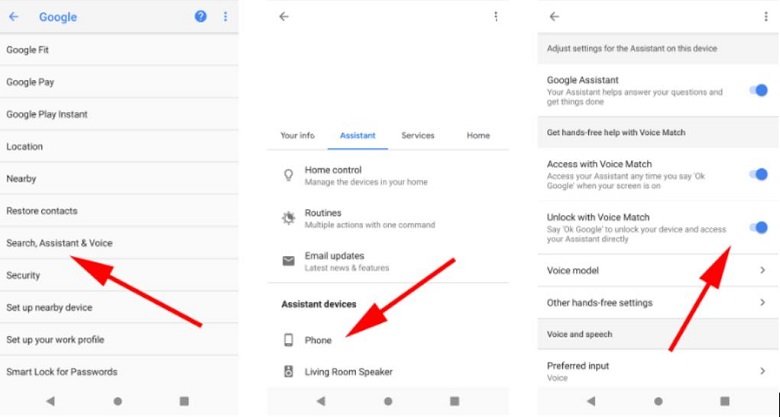
Task: Go back from the Google settings screen
Action: click(x=14, y=17)
